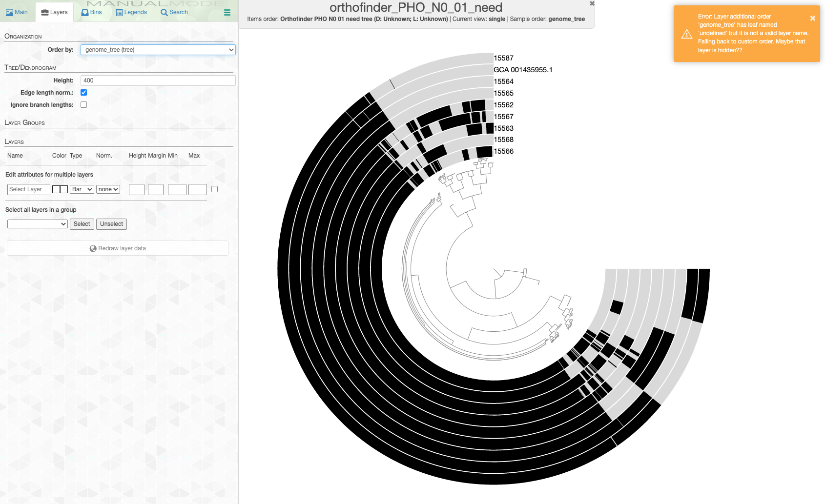Image resolution: width=825 pixels, height=504 pixels.
Task: Disable the Edge length norm checkbox
Action: 83,92
